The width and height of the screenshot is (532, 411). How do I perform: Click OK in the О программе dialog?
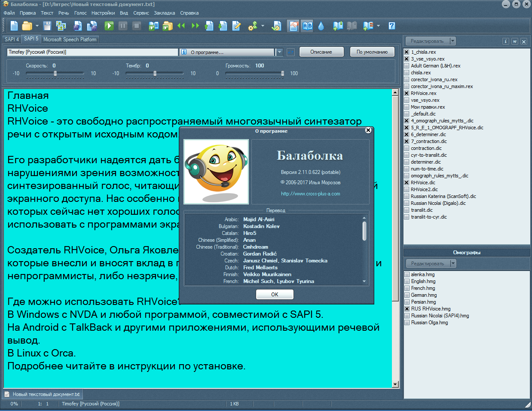point(275,294)
